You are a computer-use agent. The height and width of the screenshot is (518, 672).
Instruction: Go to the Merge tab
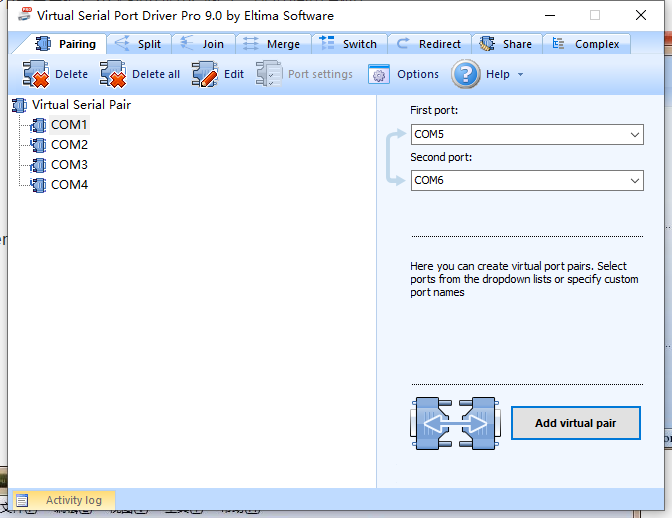click(x=273, y=44)
